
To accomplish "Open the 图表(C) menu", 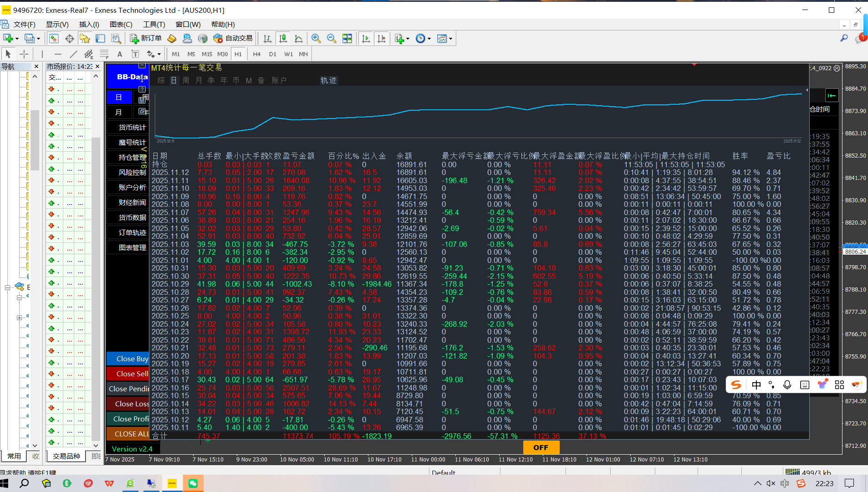I will (x=121, y=25).
